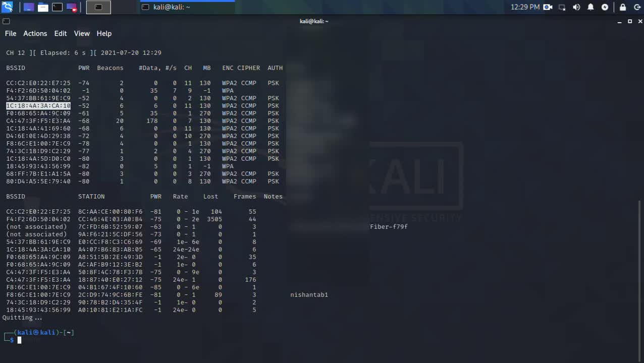Click BSSID 74:3C:18:D9:C2:29 in top table
This screenshot has height=363, width=644.
pos(38,151)
